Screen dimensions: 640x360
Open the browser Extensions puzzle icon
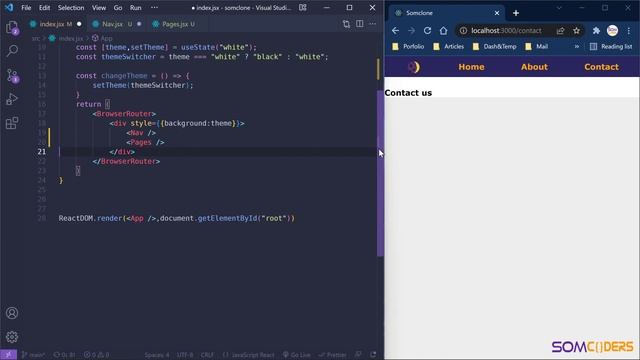596,31
